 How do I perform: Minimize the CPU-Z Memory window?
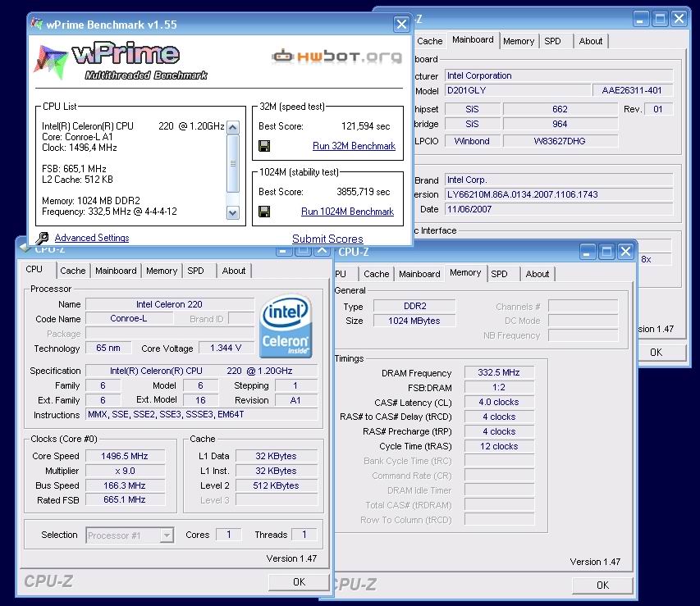pos(587,252)
